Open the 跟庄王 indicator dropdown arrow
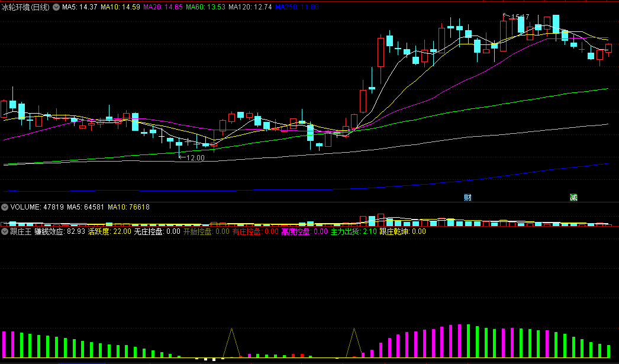The image size is (619, 364). coord(5,231)
